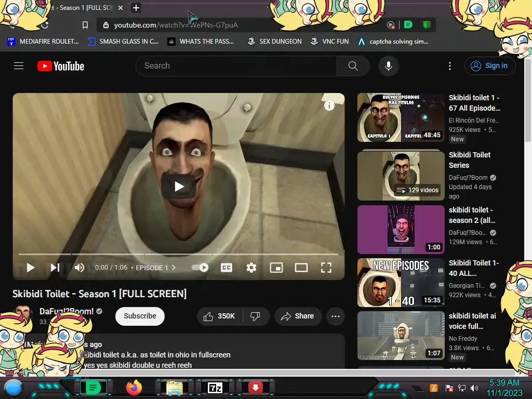Skip to the next video
This screenshot has height=399, width=532.
[55, 268]
